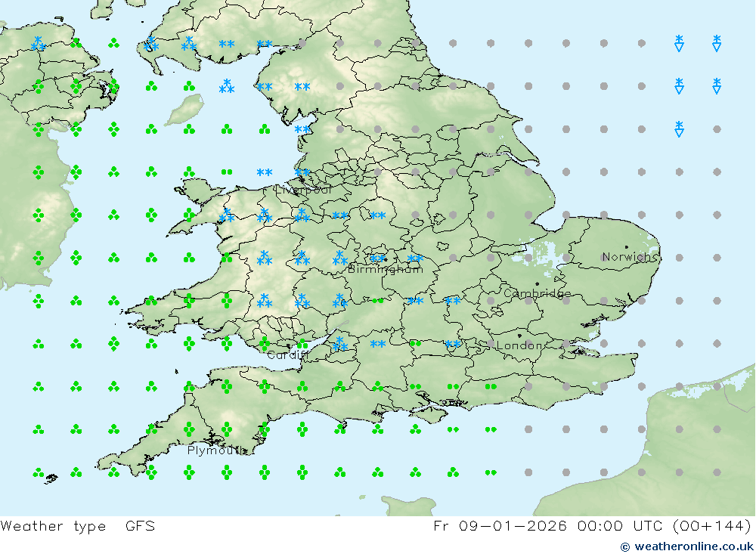Image resolution: width=756 pixels, height=554 pixels.
Task: Click the Liverpool city label
Action: [x=303, y=190]
